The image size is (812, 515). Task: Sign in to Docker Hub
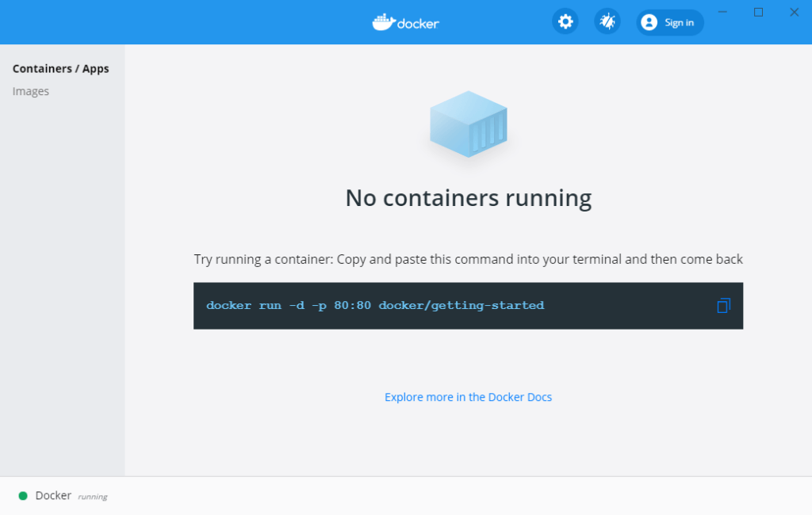pyautogui.click(x=670, y=22)
